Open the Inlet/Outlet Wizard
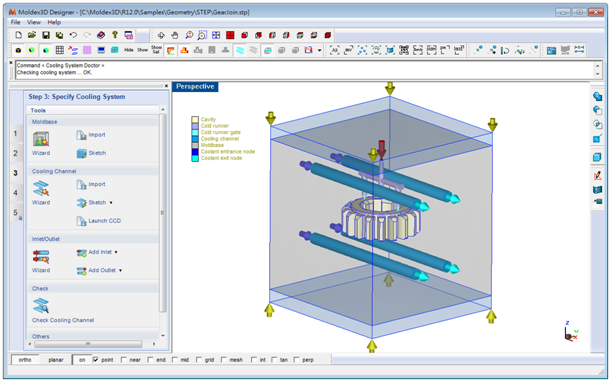 pos(41,260)
